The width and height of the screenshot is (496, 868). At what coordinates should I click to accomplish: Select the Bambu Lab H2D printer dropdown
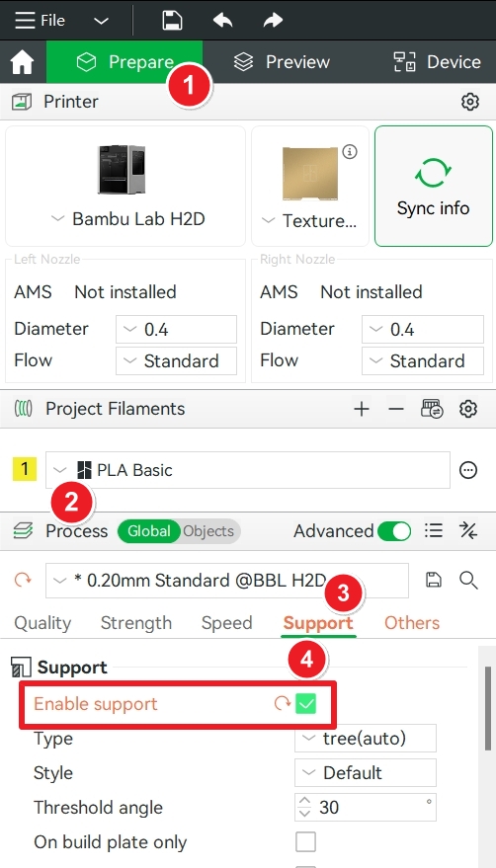click(x=127, y=219)
